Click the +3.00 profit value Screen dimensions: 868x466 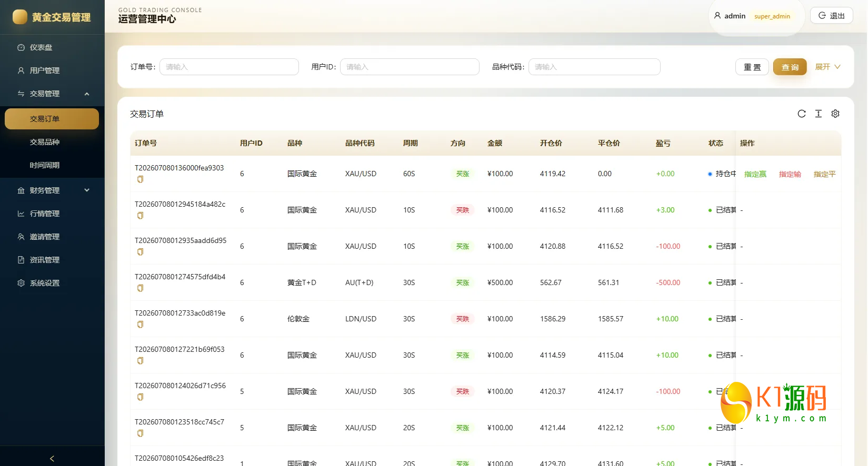tap(665, 210)
